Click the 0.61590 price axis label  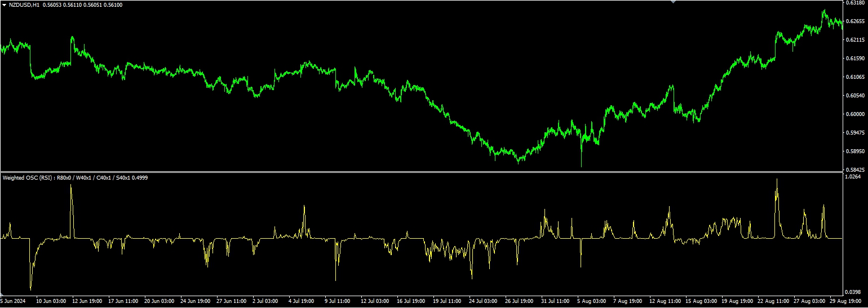pyautogui.click(x=856, y=59)
